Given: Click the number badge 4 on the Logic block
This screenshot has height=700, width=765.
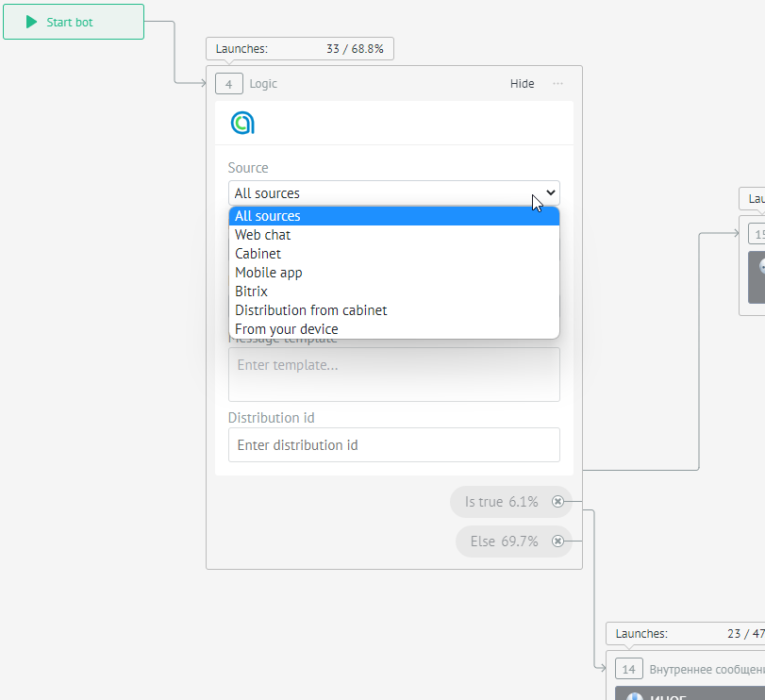Looking at the screenshot, I should 228,83.
